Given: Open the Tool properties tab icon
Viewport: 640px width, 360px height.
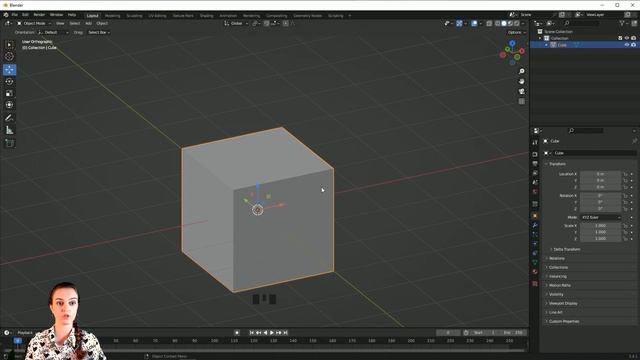Looking at the screenshot, I should (x=535, y=142).
